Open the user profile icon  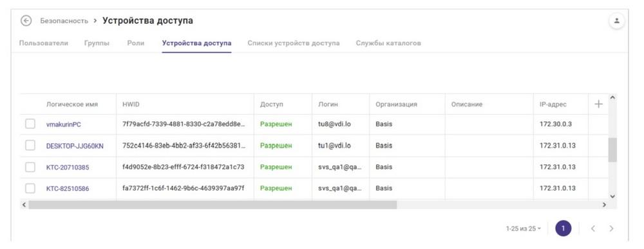(x=616, y=21)
